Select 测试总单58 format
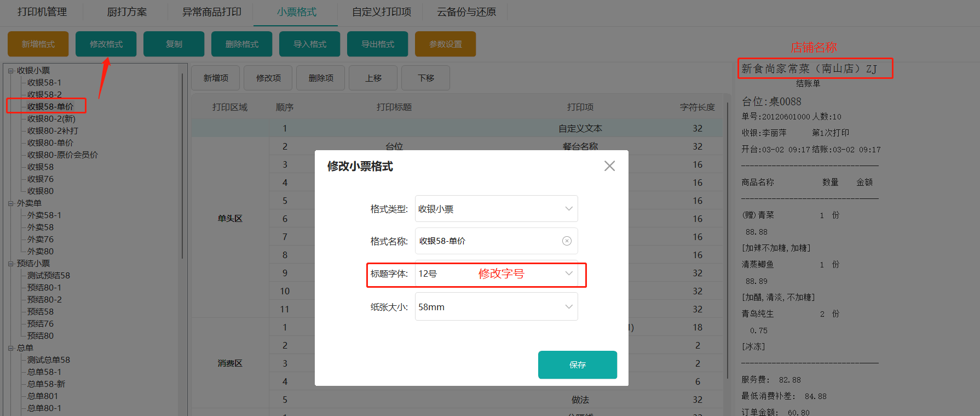The height and width of the screenshot is (416, 980). 49,360
